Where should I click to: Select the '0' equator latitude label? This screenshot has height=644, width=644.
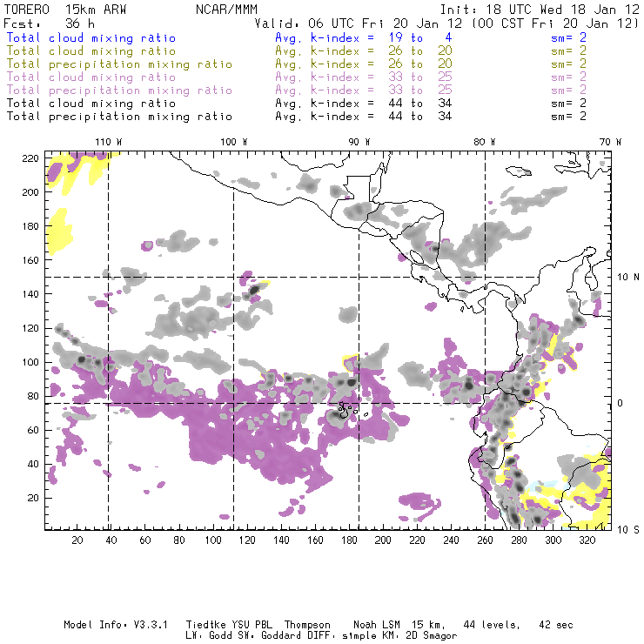click(621, 403)
